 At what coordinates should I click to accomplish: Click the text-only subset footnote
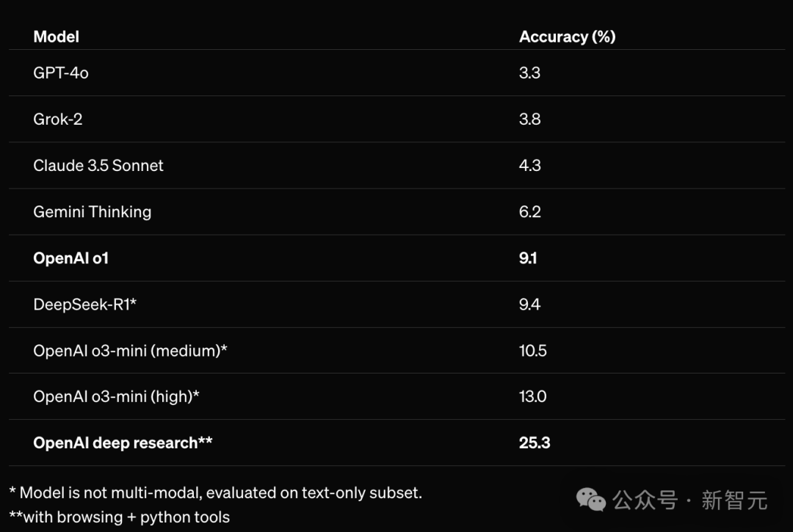215,492
